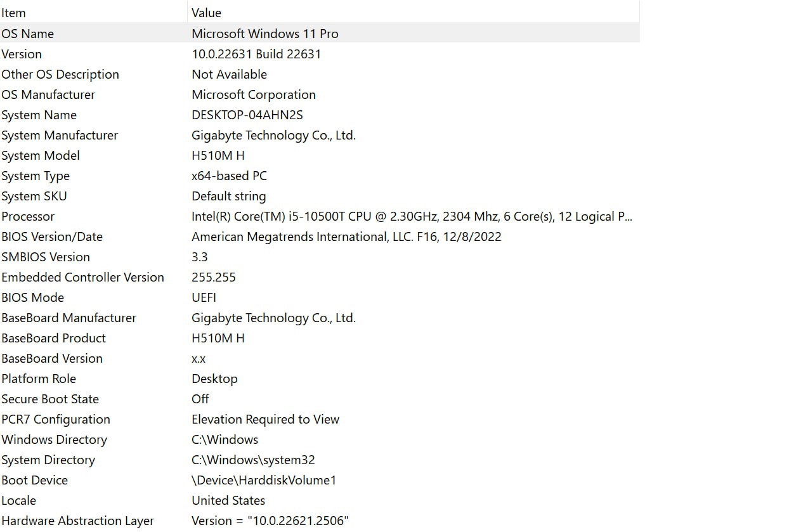Select the System Type row

(36, 176)
